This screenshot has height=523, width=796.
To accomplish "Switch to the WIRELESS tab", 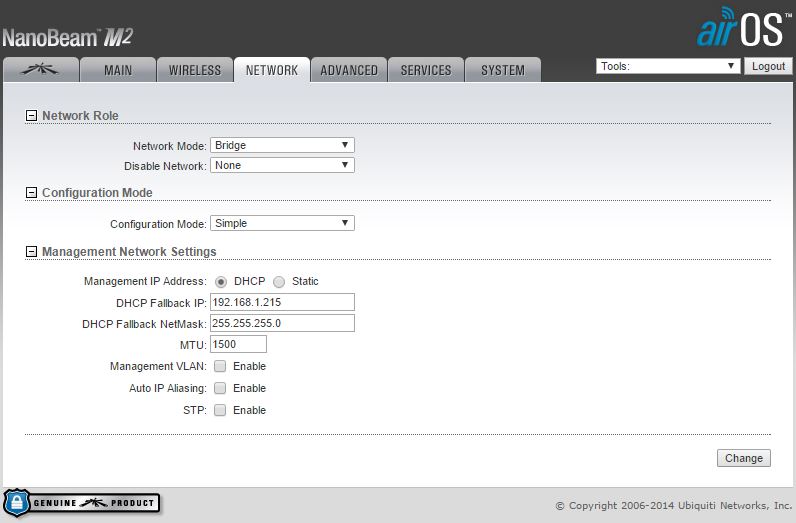I will pyautogui.click(x=195, y=70).
